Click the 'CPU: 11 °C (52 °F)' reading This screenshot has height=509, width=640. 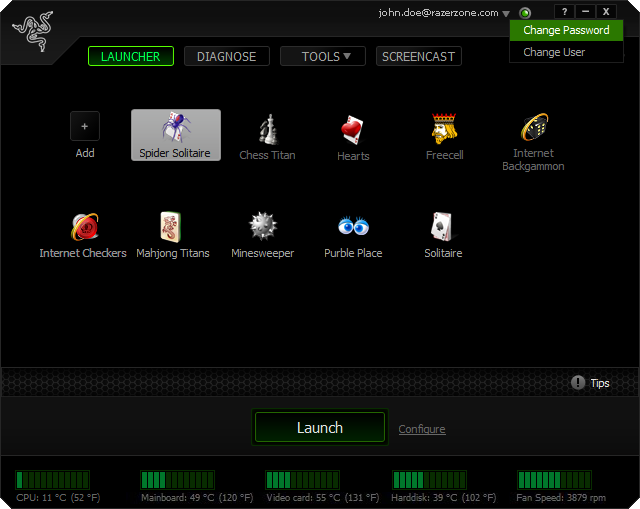point(58,498)
